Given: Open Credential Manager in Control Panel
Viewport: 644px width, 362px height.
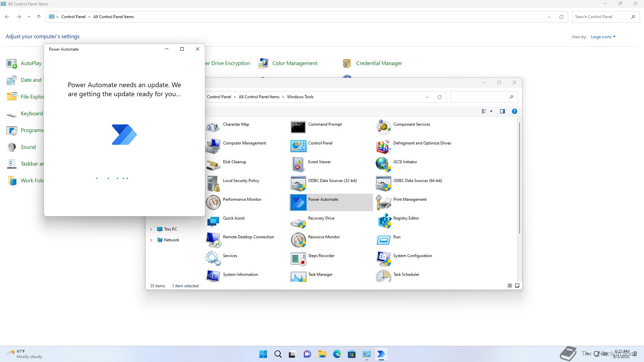Looking at the screenshot, I should [372, 63].
